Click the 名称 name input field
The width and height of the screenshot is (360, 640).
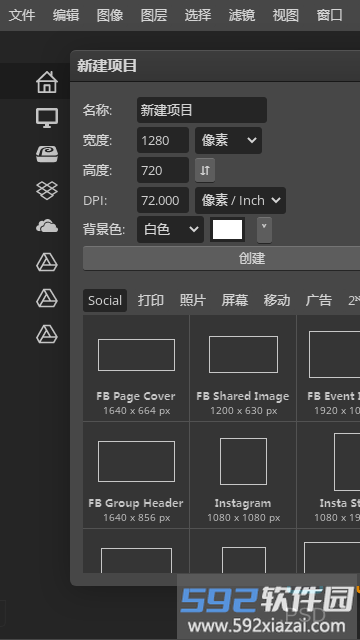coord(202,110)
